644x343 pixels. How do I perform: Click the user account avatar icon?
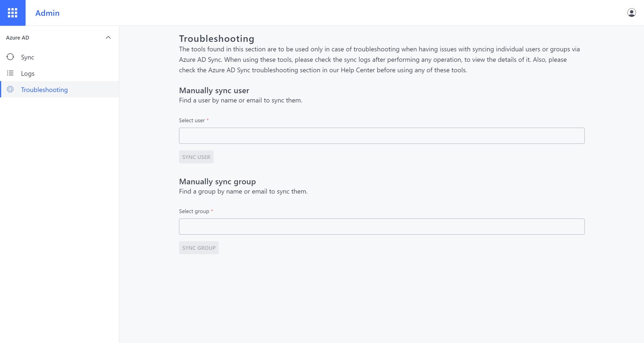click(x=631, y=13)
